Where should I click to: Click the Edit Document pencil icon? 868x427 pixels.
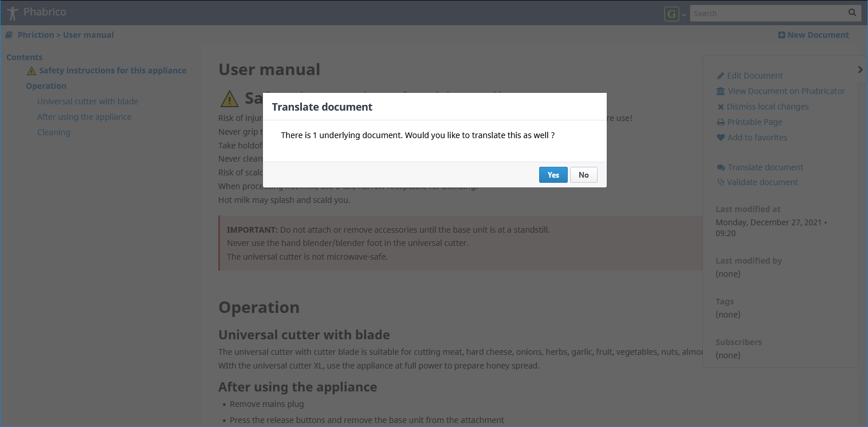pos(721,76)
